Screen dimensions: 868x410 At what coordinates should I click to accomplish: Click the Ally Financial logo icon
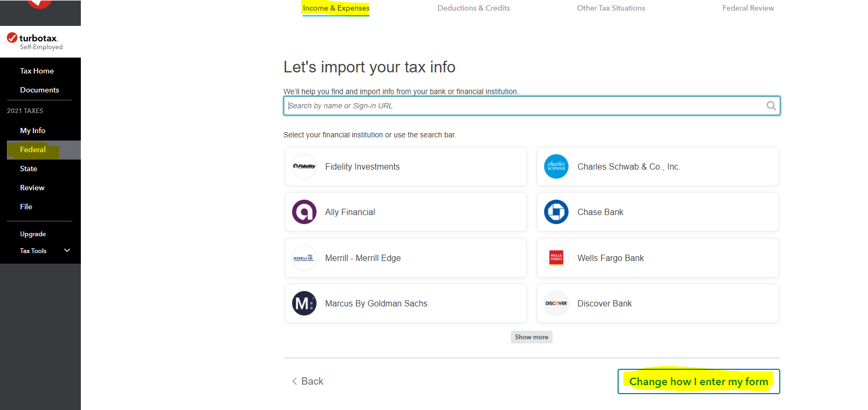(304, 212)
